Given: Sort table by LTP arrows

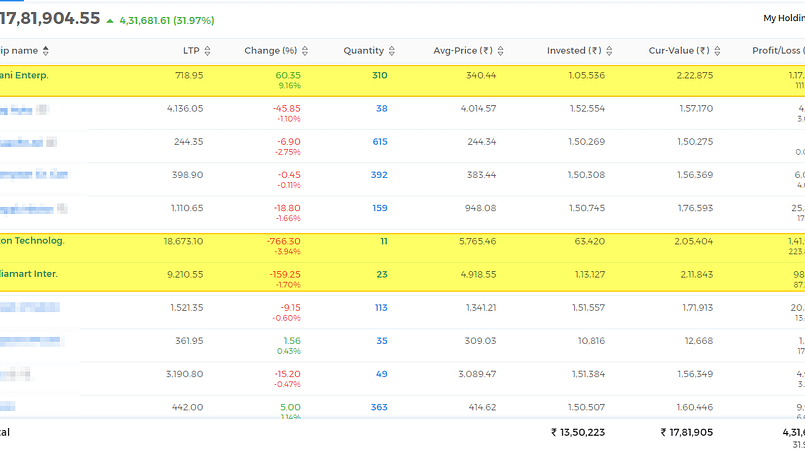Looking at the screenshot, I should point(207,51).
